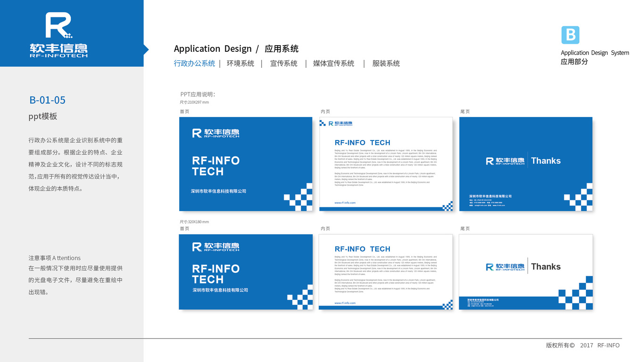The height and width of the screenshot is (362, 644).
Task: Click the Application Design / 应用系统 heading
Action: 236,49
